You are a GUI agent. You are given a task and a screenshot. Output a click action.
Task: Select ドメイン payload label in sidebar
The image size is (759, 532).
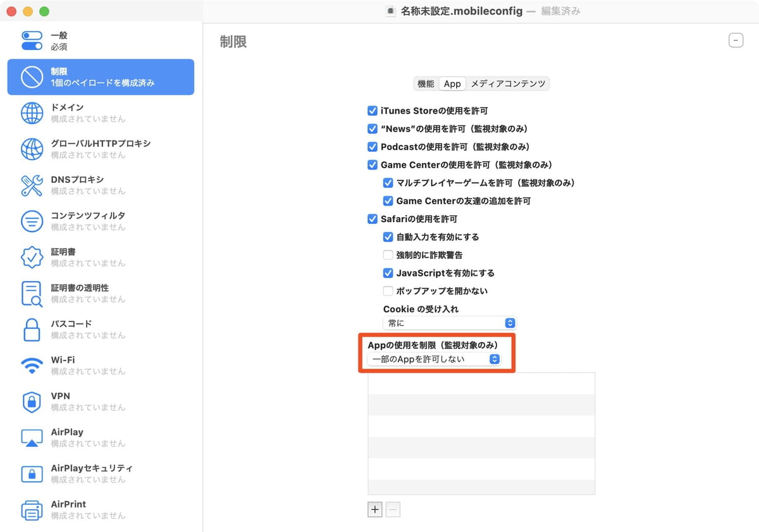pyautogui.click(x=67, y=108)
